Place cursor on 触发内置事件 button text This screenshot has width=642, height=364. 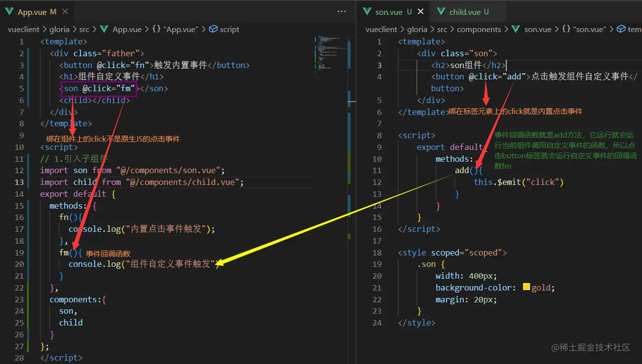tap(181, 65)
